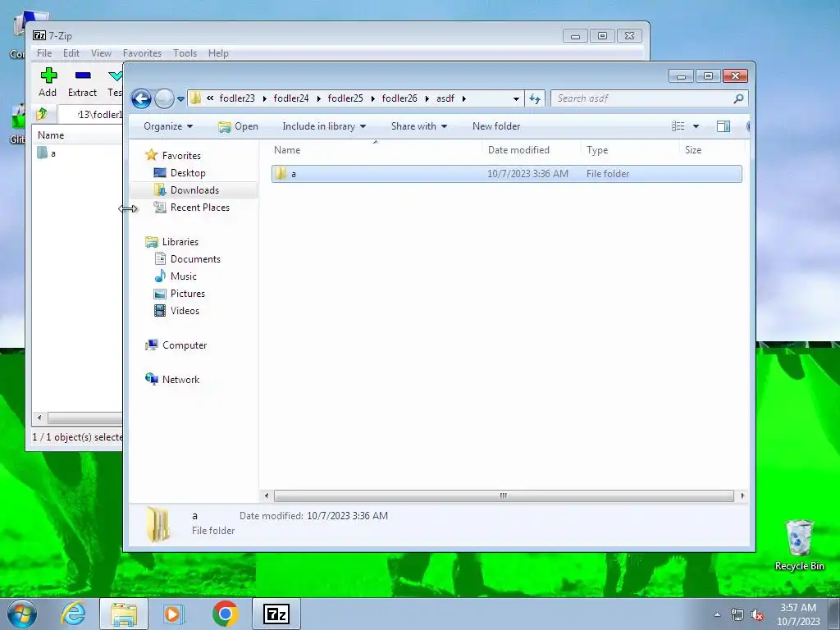Click the Search asdf field
Viewport: 840px width, 630px height.
643,98
